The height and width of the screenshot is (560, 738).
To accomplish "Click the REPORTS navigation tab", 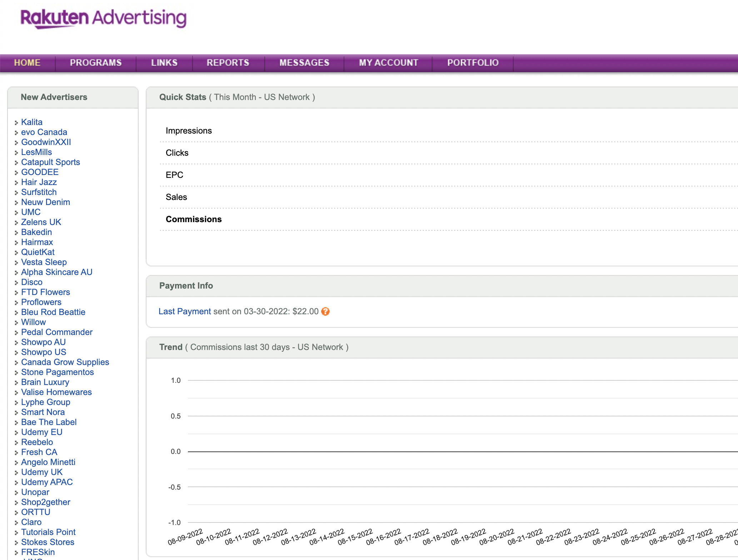I will [x=228, y=62].
